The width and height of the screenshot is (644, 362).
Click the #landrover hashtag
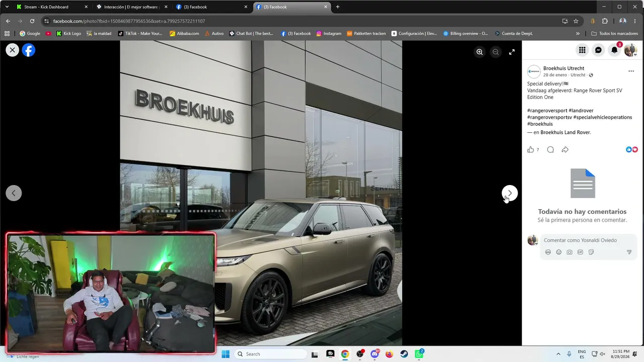581,111
